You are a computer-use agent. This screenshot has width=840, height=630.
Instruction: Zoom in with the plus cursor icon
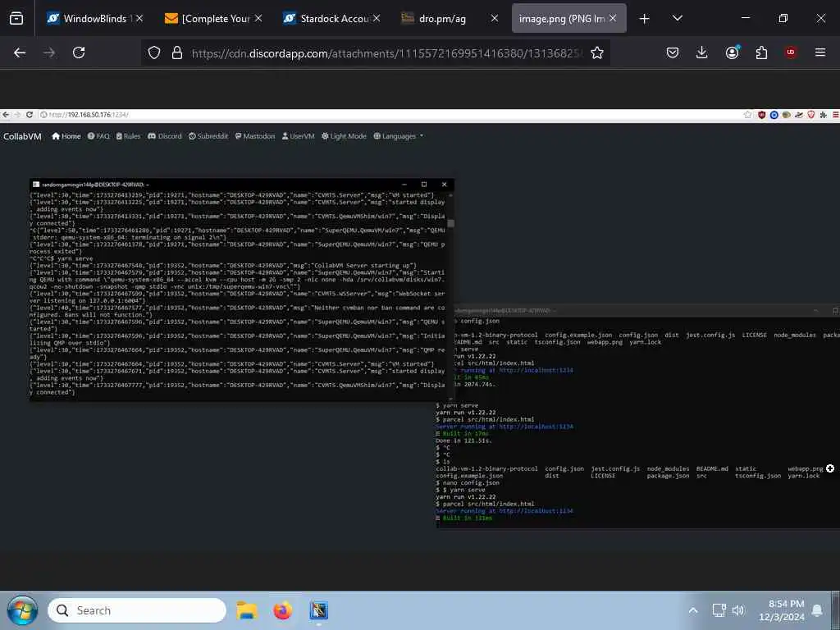830,468
